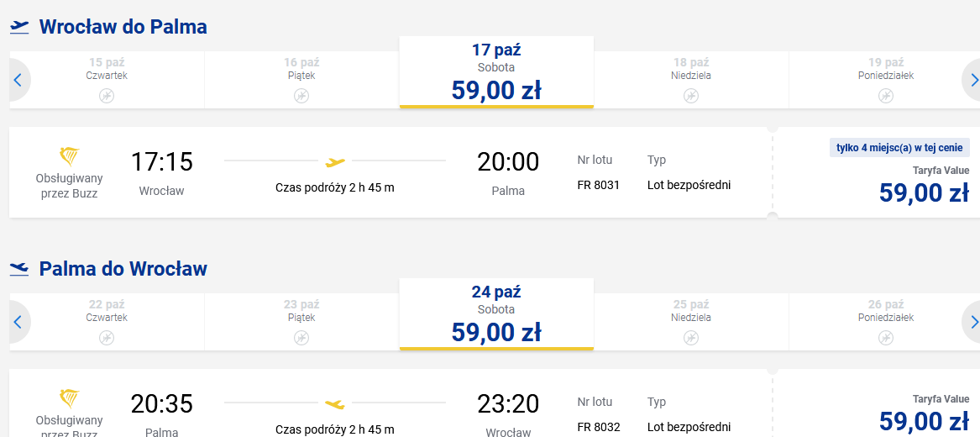Choose 16 paź Piątek outbound date
The image size is (980, 437).
coord(301,79)
